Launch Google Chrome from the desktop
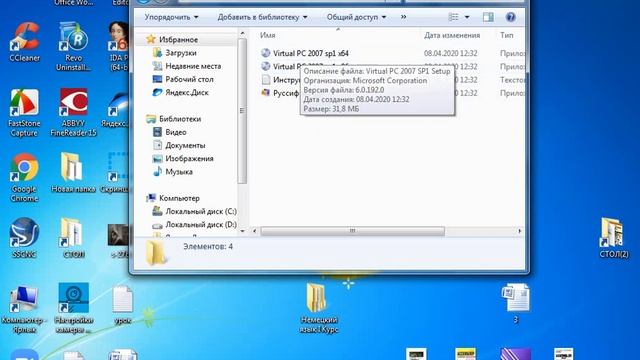The height and width of the screenshot is (360, 640). 24,178
